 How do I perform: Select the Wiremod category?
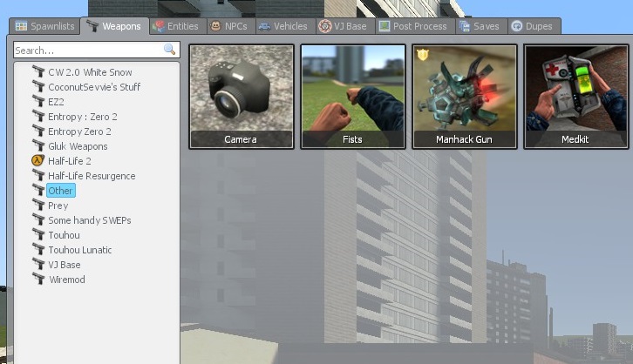(67, 280)
